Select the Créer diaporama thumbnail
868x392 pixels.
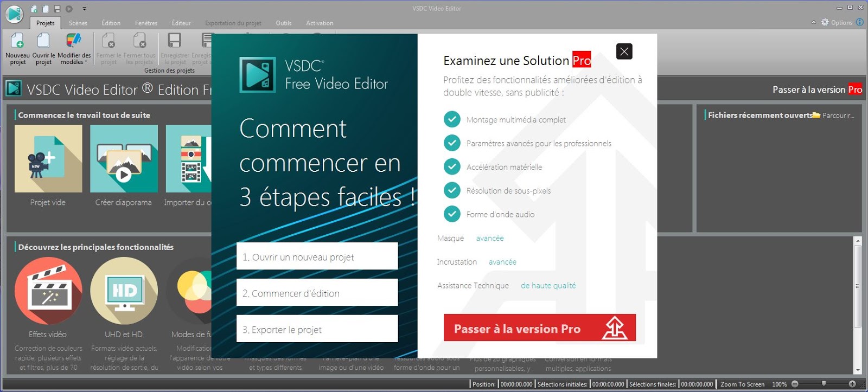(x=124, y=159)
